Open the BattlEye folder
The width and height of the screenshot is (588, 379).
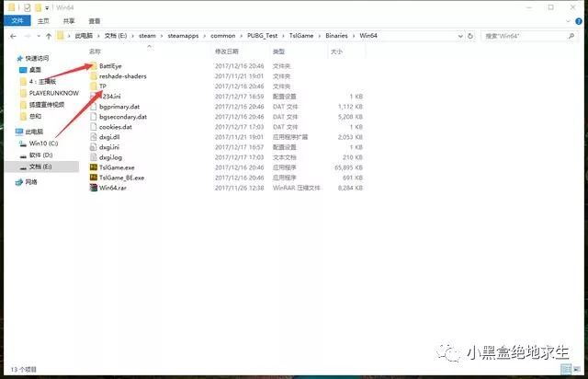(110, 66)
